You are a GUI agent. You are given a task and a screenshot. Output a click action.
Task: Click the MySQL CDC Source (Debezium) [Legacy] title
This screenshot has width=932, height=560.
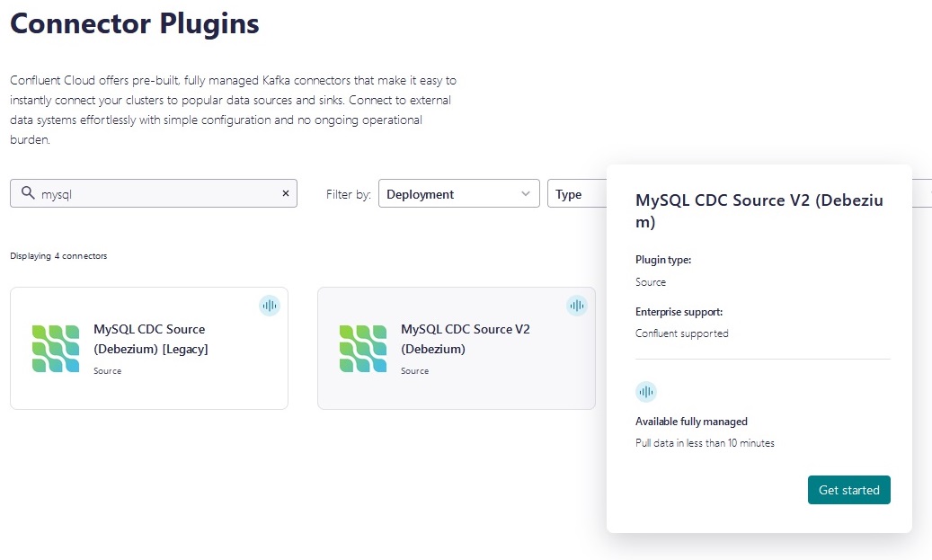(149, 339)
